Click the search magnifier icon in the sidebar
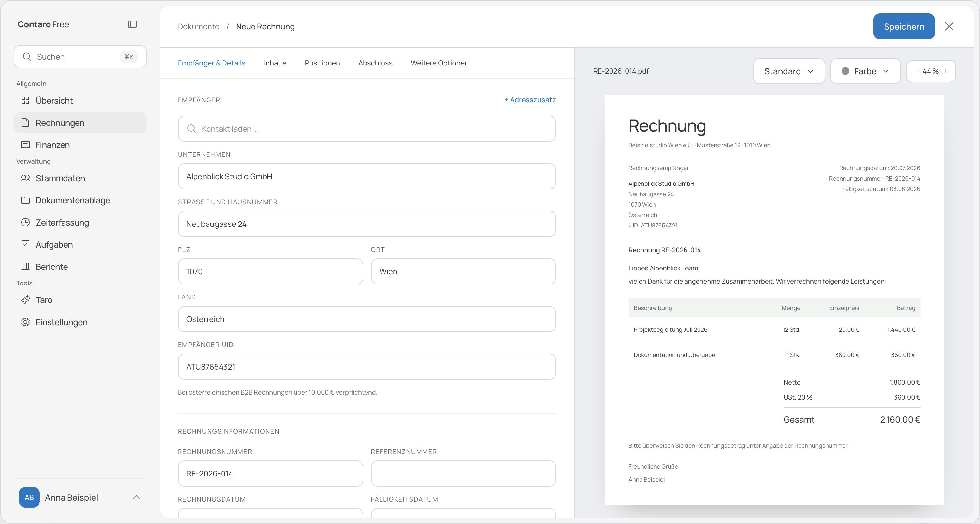980x524 pixels. [27, 57]
